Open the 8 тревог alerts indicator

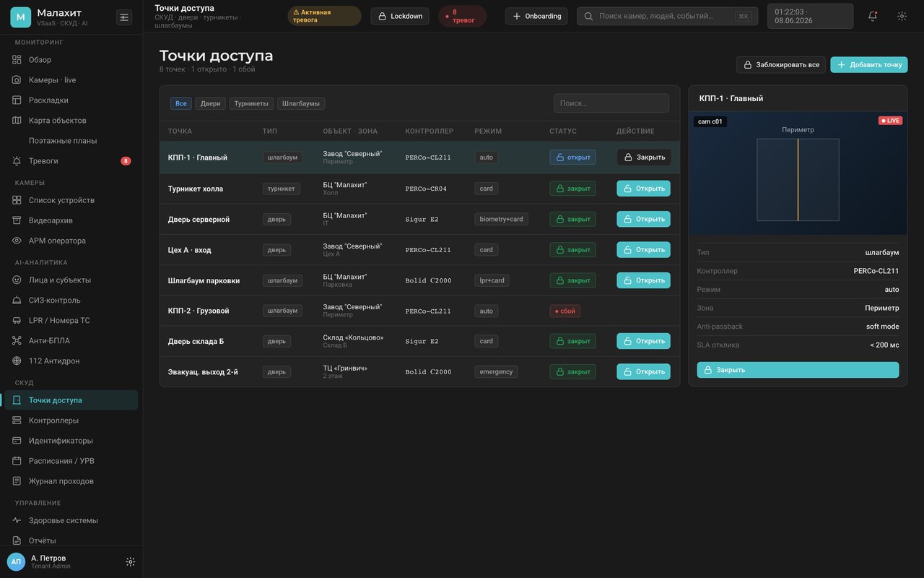462,16
